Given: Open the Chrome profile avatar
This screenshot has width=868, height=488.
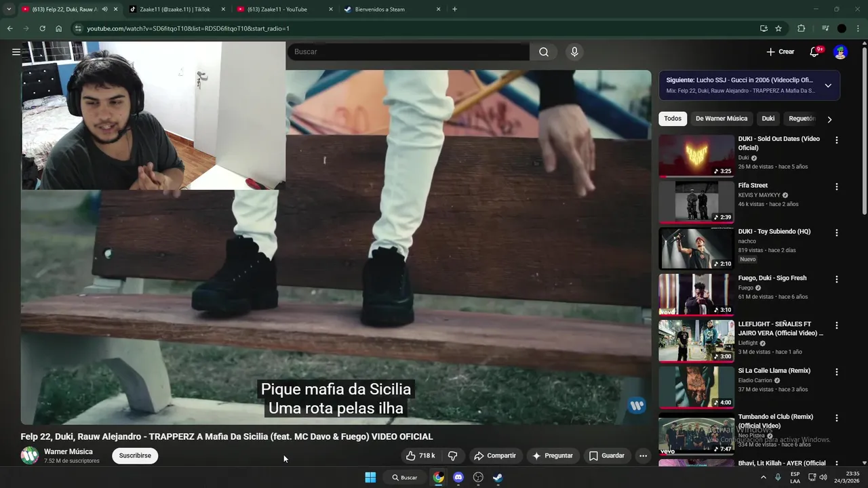Looking at the screenshot, I should (x=842, y=28).
